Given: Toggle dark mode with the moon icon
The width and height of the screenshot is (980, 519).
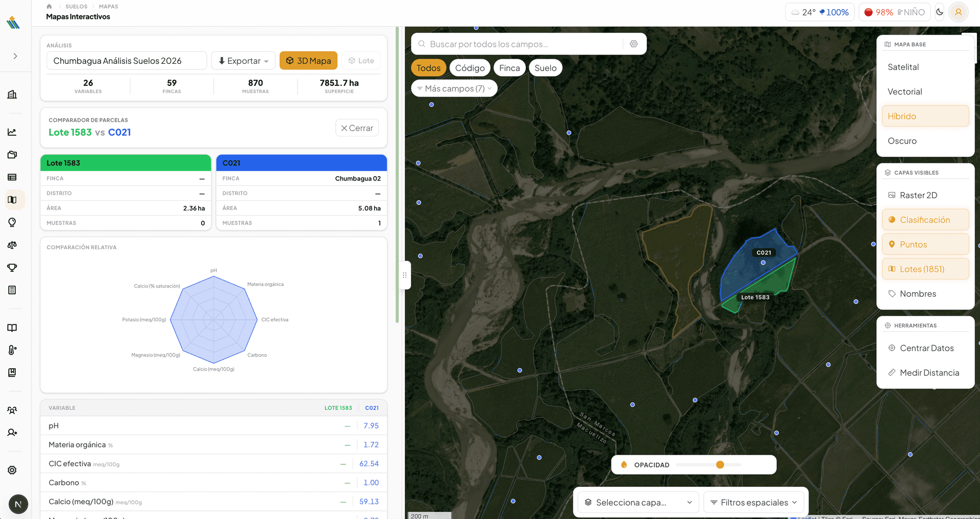Looking at the screenshot, I should coord(940,12).
